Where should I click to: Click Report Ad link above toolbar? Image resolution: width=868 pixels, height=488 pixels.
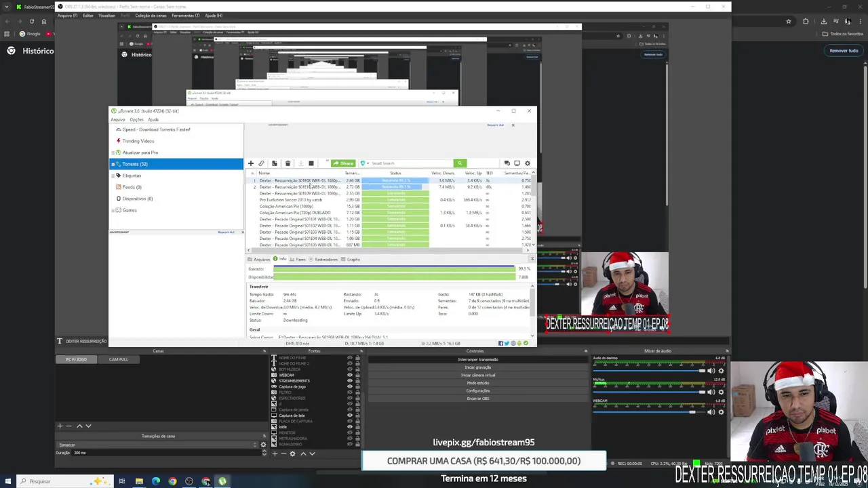tap(495, 125)
